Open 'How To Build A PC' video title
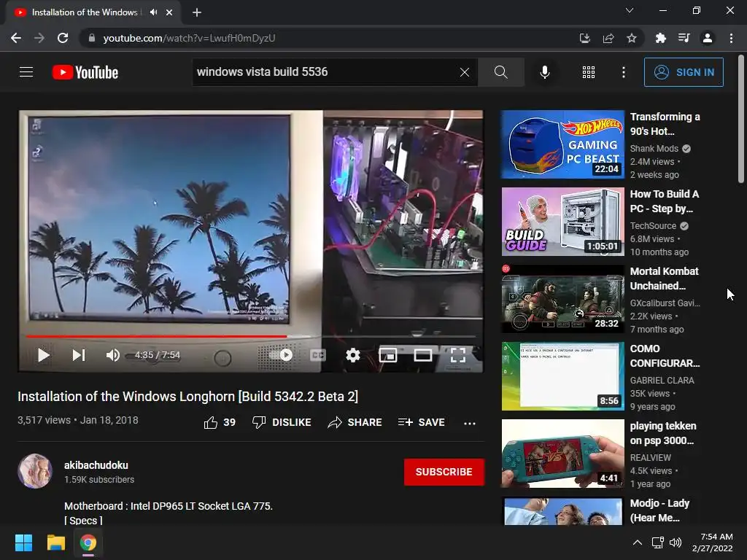Image resolution: width=747 pixels, height=560 pixels. tap(665, 201)
